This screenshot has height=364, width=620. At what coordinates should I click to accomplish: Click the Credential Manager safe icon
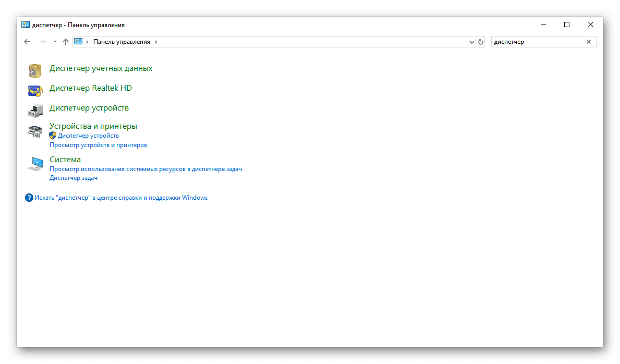(35, 70)
